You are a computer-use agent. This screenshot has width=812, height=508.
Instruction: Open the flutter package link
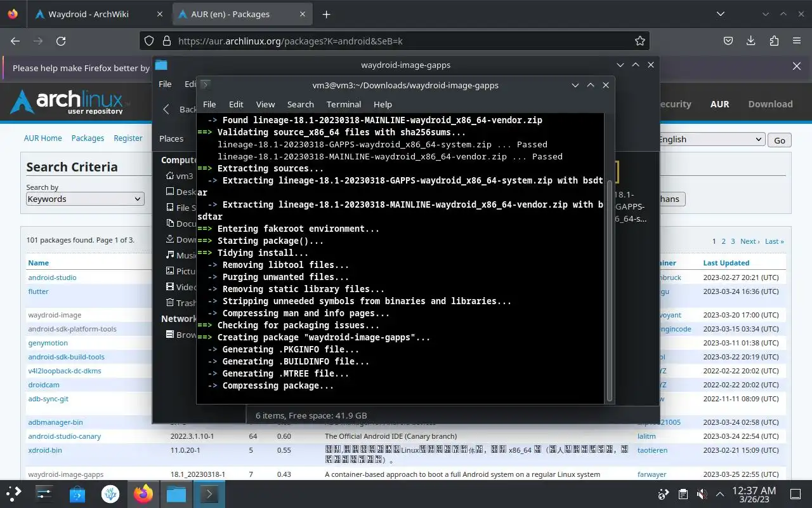point(38,291)
